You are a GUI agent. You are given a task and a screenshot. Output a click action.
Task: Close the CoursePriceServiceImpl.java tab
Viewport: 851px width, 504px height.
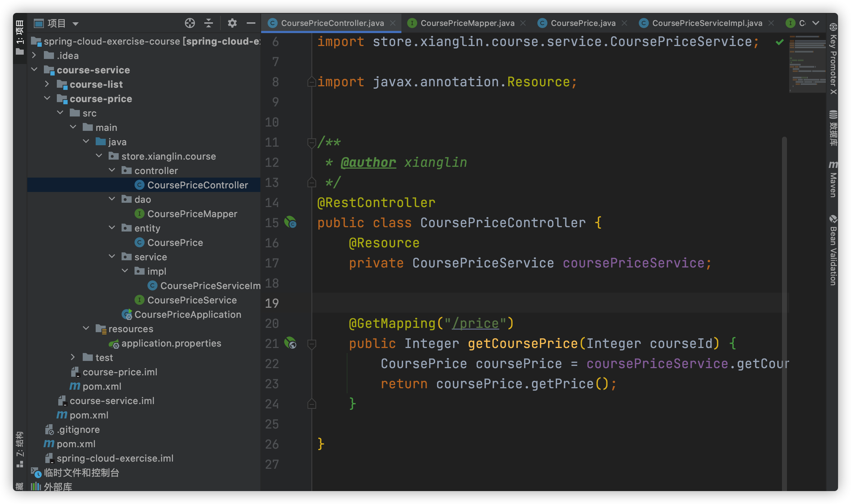pyautogui.click(x=771, y=23)
